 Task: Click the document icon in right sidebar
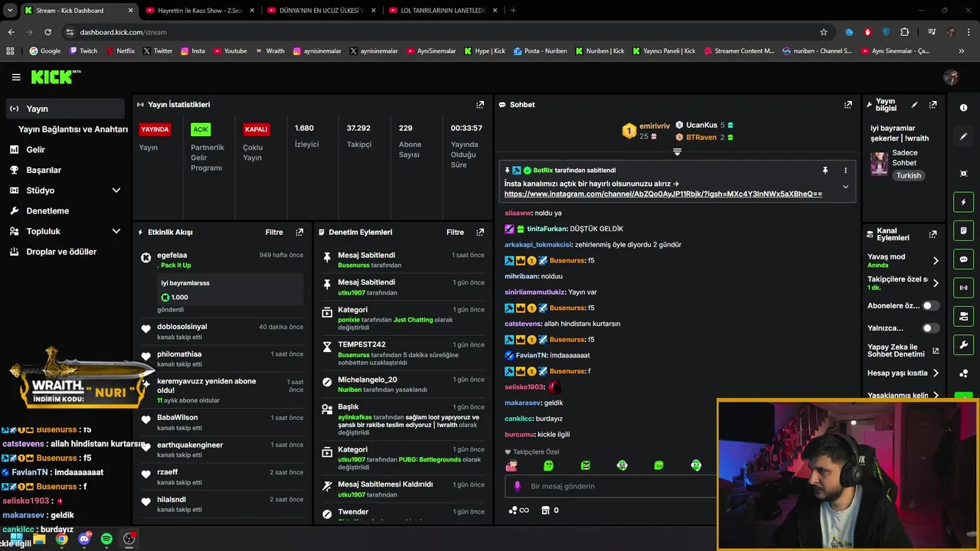pos(963,230)
